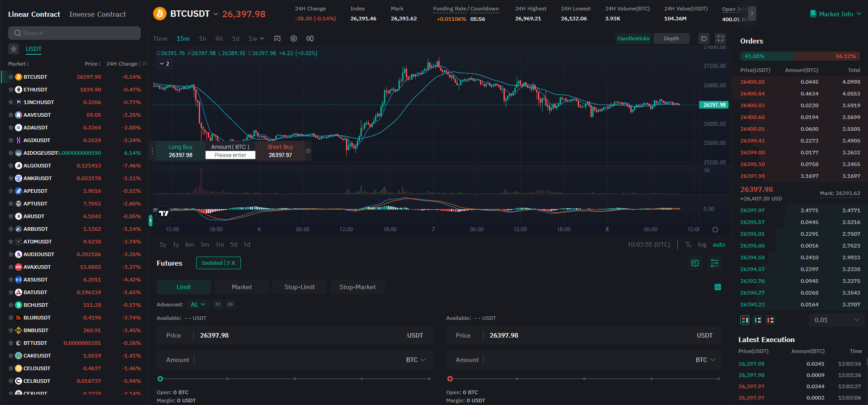Collapse the market list side panel handle
The width and height of the screenshot is (868, 405).
pos(150,220)
